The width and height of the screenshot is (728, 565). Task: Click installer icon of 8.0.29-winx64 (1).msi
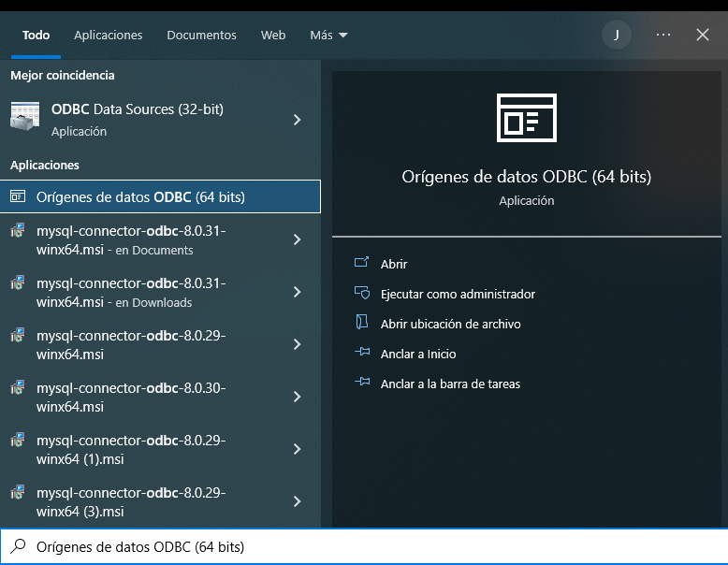tap(18, 441)
